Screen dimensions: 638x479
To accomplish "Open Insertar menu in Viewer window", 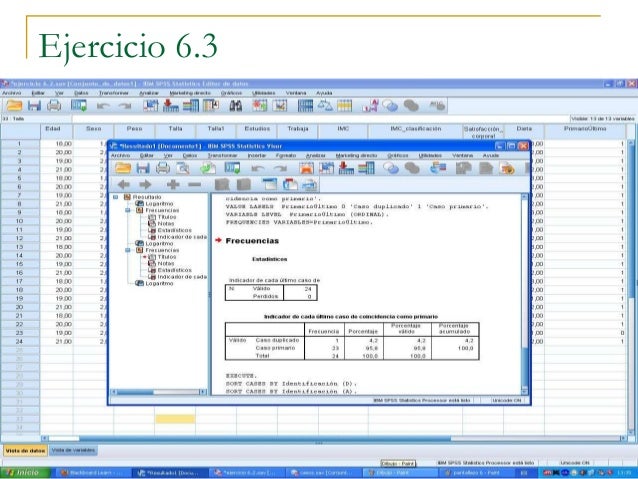I will (256, 155).
